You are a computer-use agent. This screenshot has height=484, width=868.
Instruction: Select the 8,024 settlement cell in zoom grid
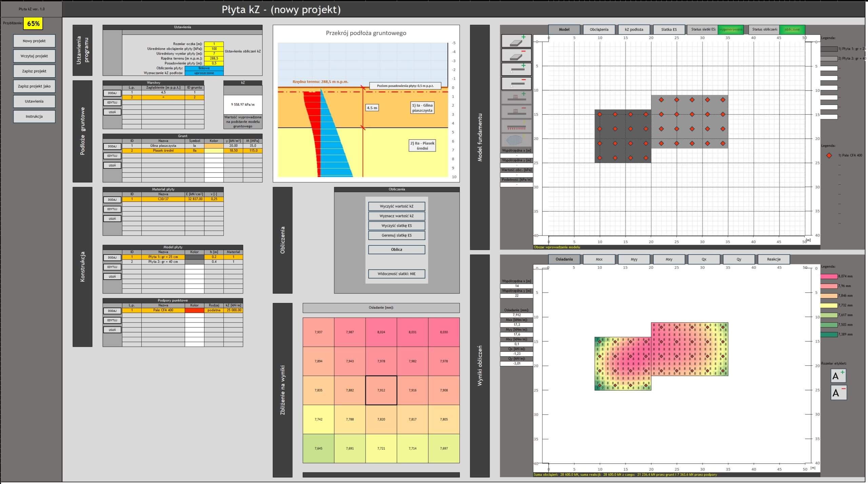point(381,332)
